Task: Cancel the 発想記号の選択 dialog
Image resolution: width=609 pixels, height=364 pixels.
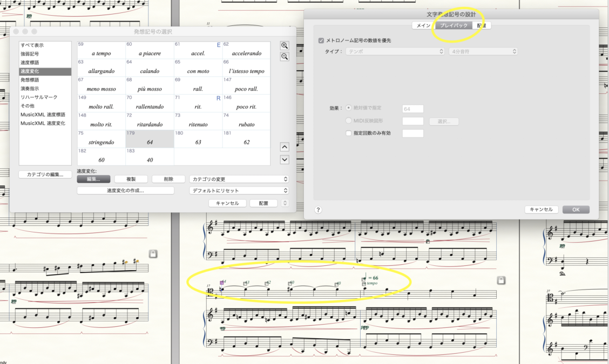Action: 227,203
